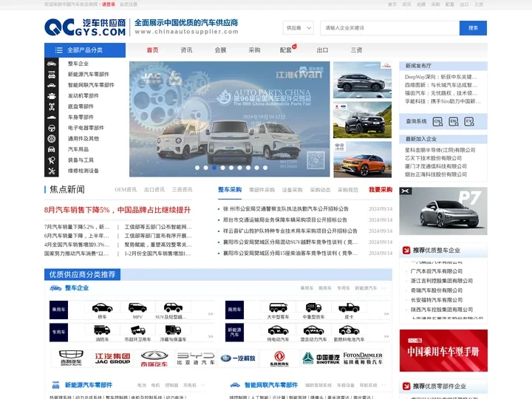The height and width of the screenshot is (399, 532).
Task: Click the 电子电器零部件 steering wheel icon
Action: point(52,128)
